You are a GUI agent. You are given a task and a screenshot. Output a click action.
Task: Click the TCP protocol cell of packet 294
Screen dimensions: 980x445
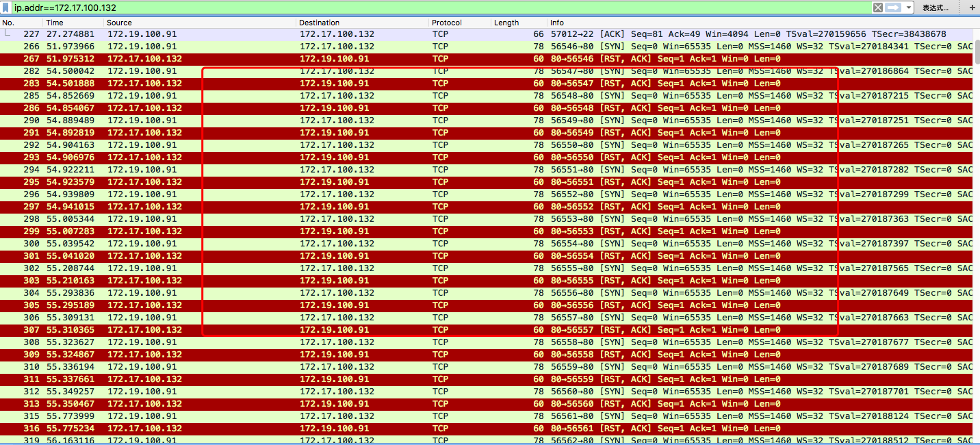tap(440, 169)
